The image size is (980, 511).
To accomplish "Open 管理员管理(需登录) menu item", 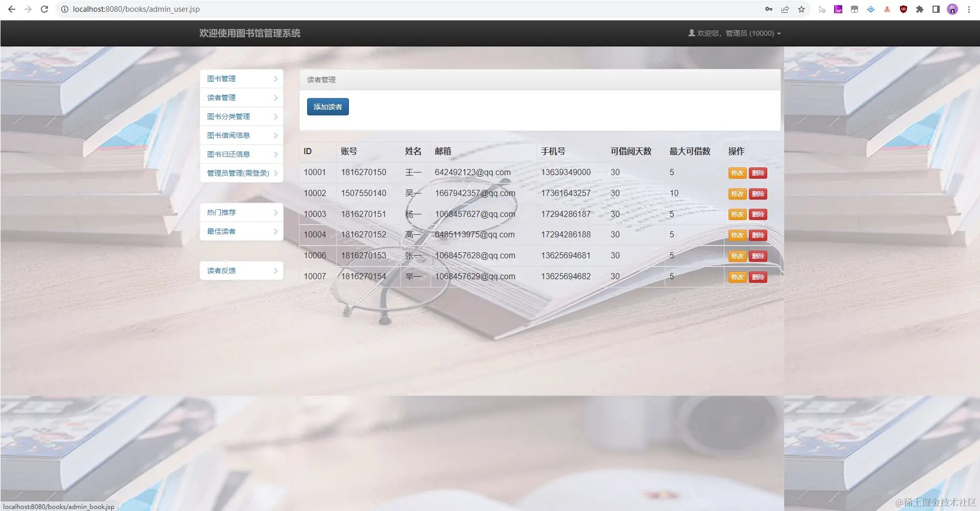I will [241, 173].
